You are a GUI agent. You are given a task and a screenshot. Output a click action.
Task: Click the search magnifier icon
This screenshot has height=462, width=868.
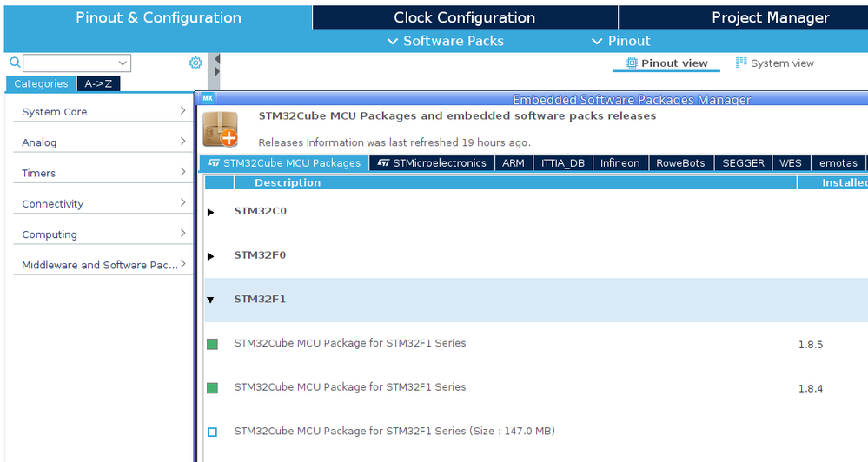[15, 63]
